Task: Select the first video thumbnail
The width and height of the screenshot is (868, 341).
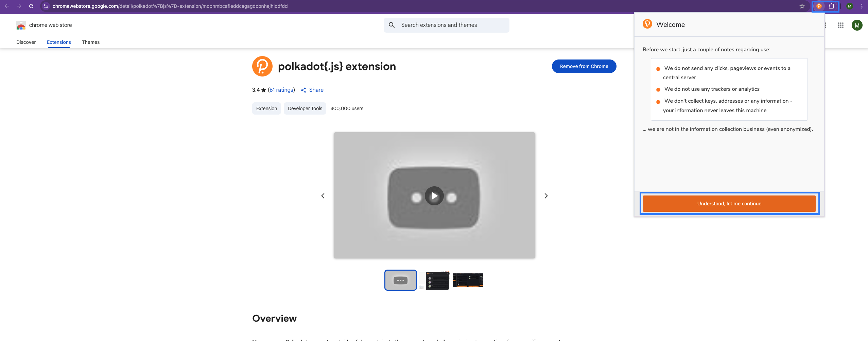Action: click(401, 280)
